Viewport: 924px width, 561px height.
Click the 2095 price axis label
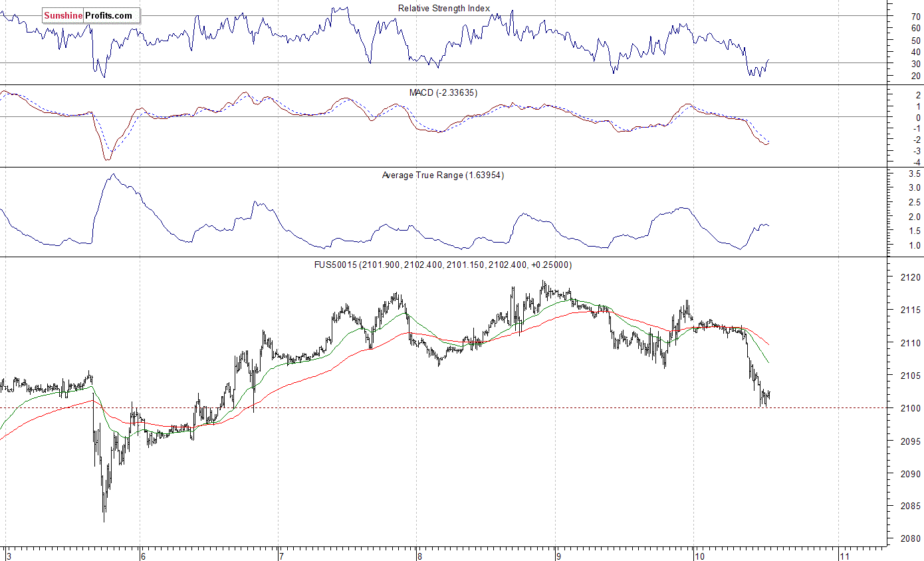[911, 441]
